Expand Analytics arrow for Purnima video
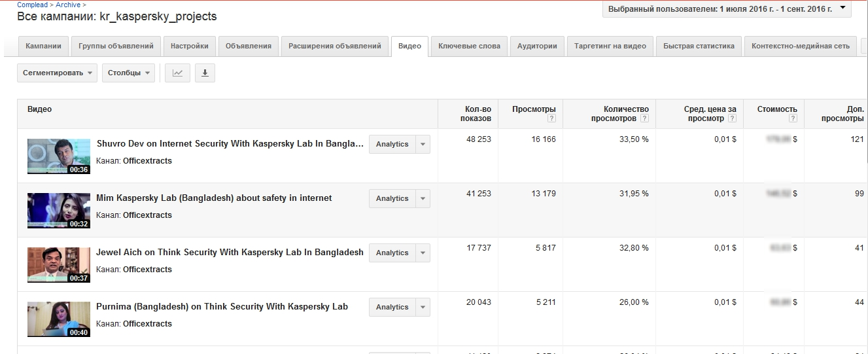 click(423, 308)
